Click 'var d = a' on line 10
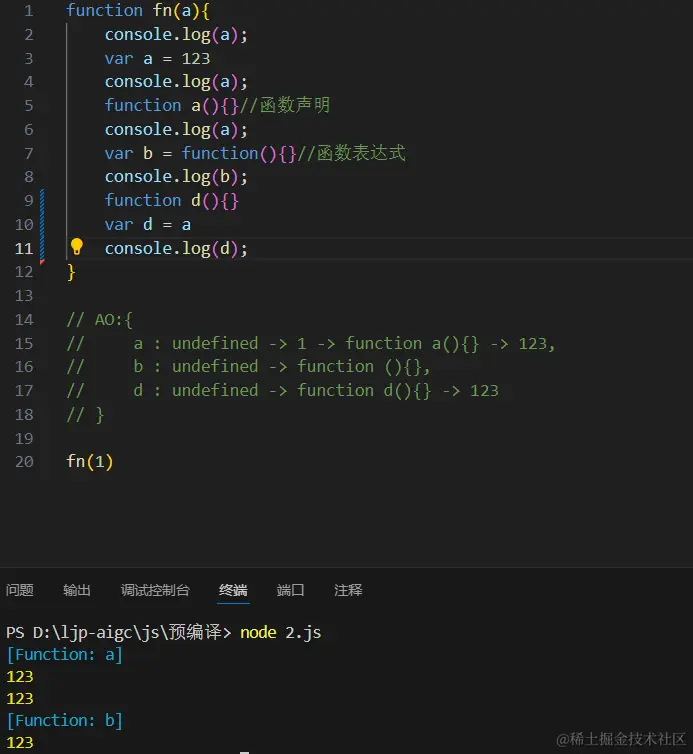Screen dimensions: 693x754 pyautogui.click(x=148, y=225)
